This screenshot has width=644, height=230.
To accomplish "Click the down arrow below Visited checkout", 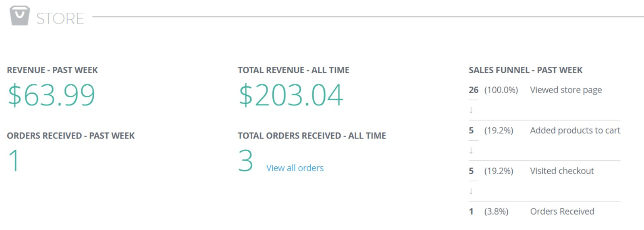I will click(471, 191).
